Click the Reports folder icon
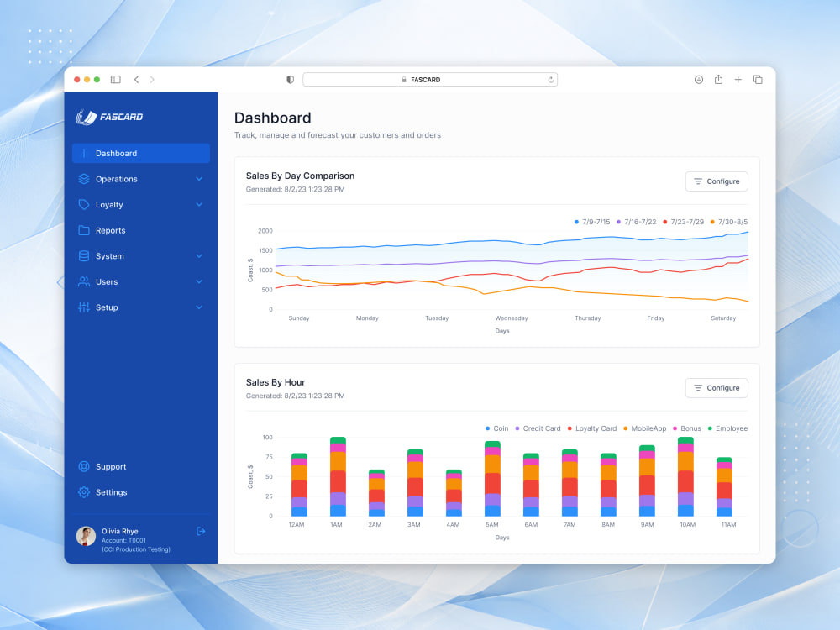The width and height of the screenshot is (840, 630). 84,230
